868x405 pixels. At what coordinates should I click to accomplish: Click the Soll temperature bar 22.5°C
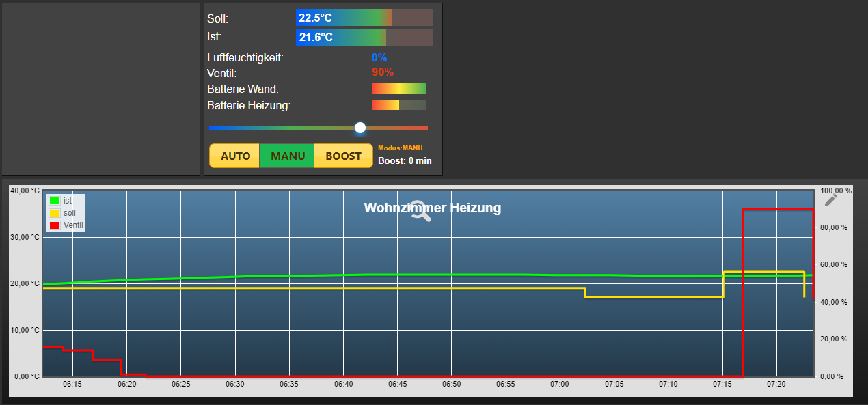pos(364,18)
